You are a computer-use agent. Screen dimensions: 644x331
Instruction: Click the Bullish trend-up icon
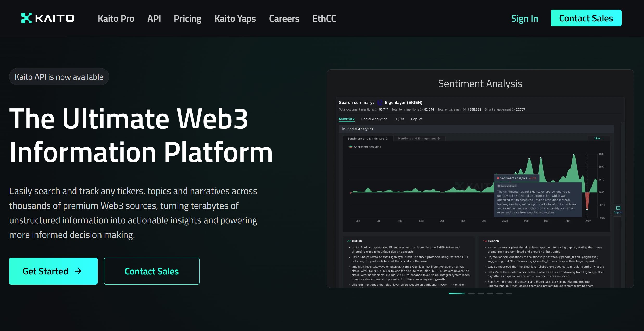349,241
